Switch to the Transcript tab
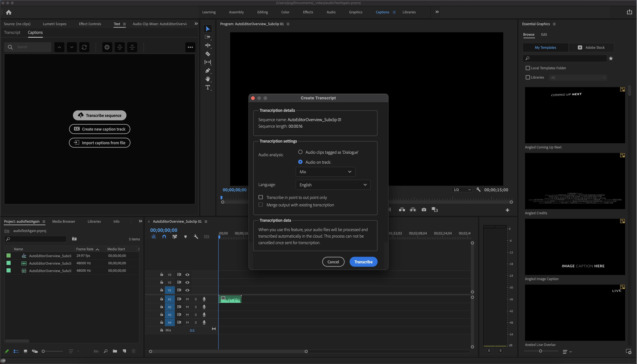Image resolution: width=637 pixels, height=364 pixels. point(12,32)
